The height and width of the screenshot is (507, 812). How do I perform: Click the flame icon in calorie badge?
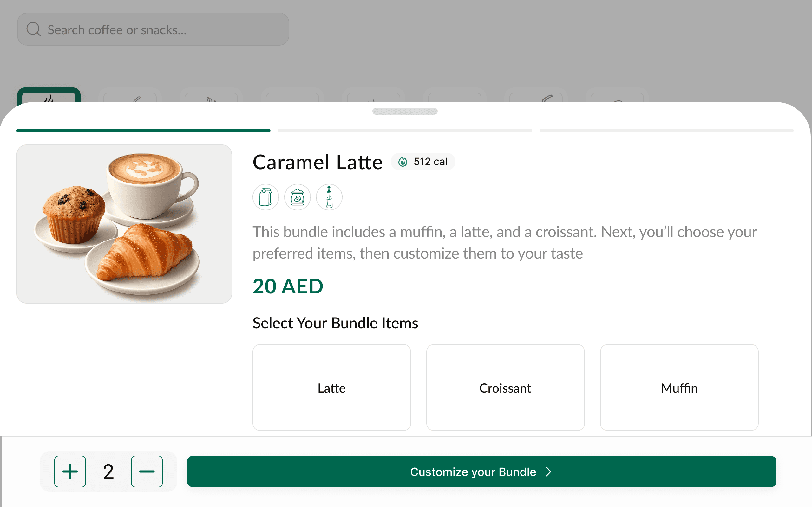(x=403, y=162)
